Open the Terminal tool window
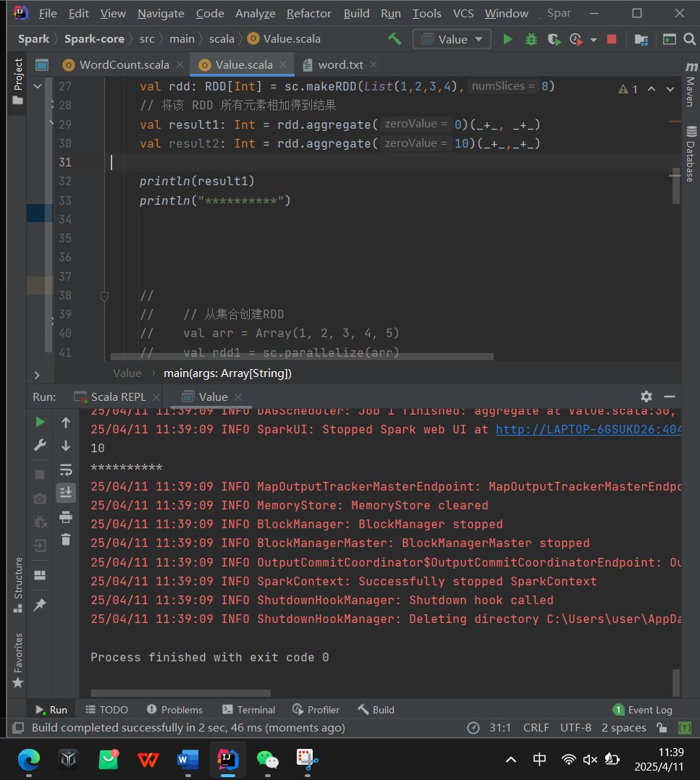The image size is (700, 780). pos(249,710)
